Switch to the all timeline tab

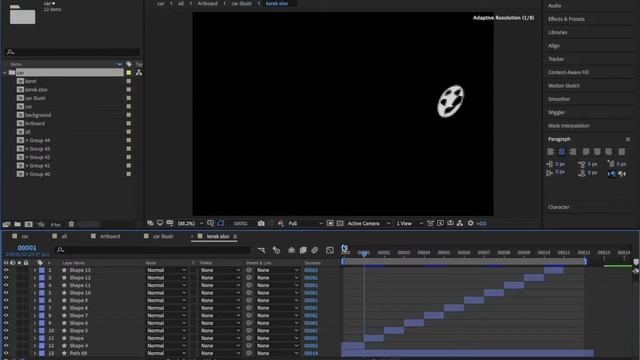[x=64, y=236]
